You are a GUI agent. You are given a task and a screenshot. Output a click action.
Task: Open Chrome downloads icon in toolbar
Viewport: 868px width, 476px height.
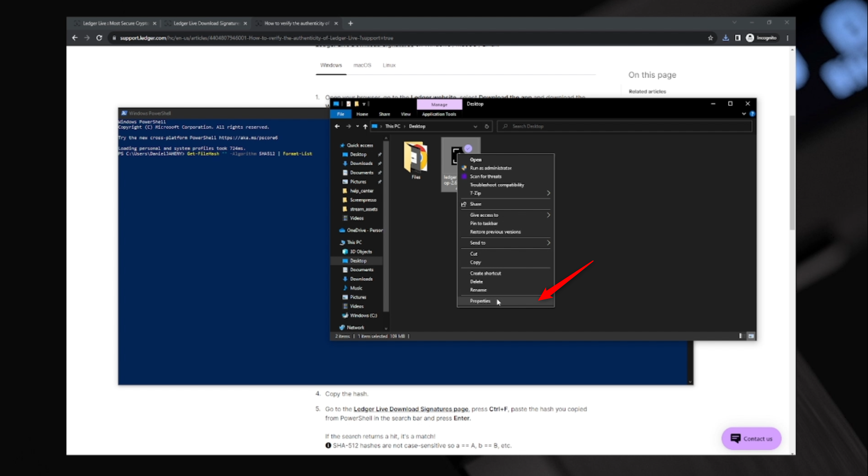(x=726, y=38)
